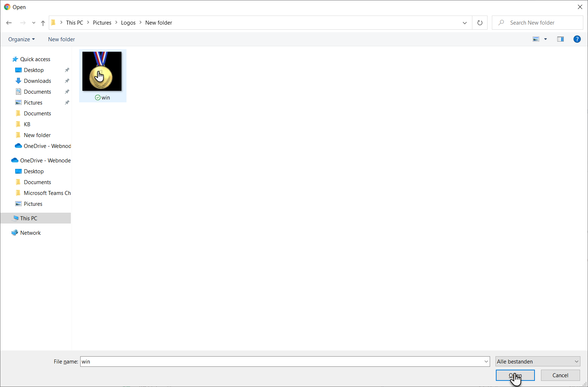
Task: Open the KB folder
Action: point(27,124)
